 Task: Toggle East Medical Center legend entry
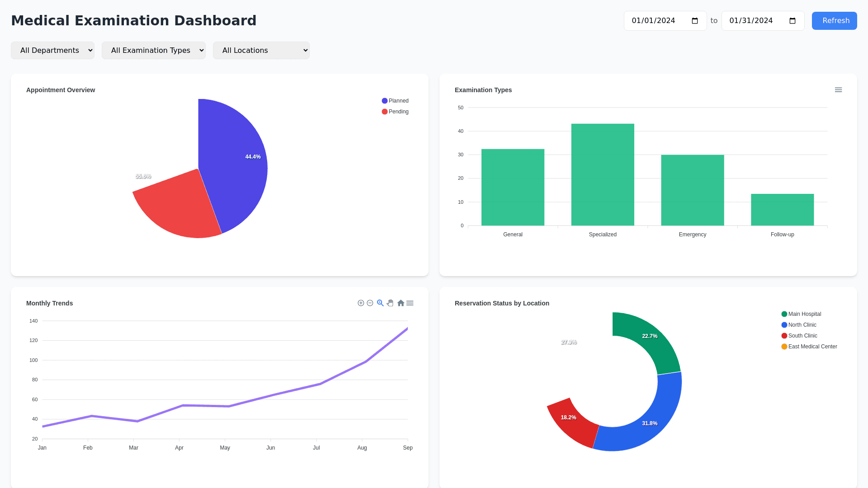tap(812, 347)
